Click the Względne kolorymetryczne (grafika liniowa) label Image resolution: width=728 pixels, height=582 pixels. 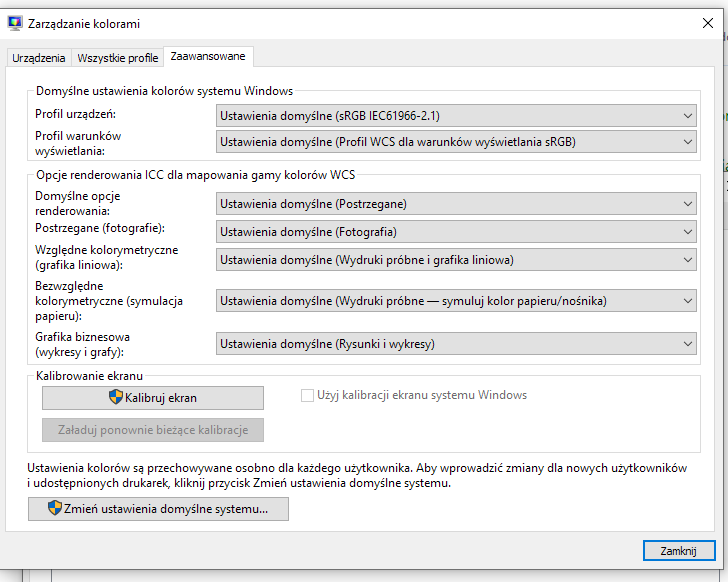(106, 257)
